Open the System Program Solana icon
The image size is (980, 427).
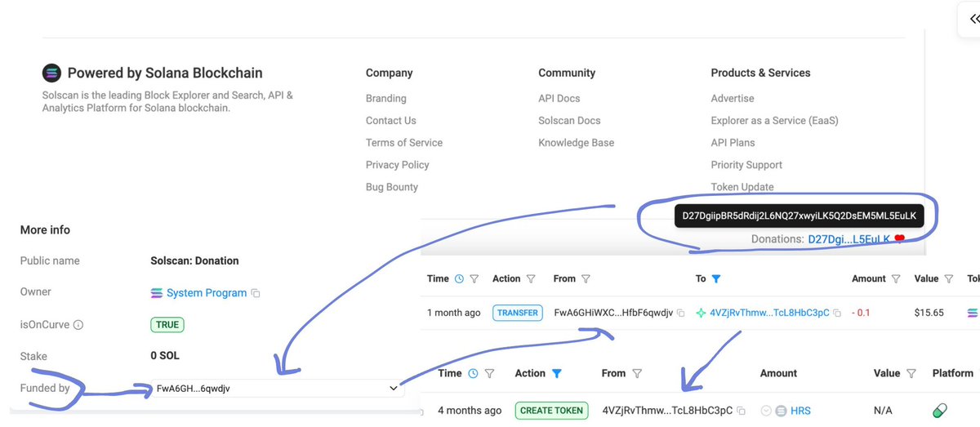(x=158, y=293)
